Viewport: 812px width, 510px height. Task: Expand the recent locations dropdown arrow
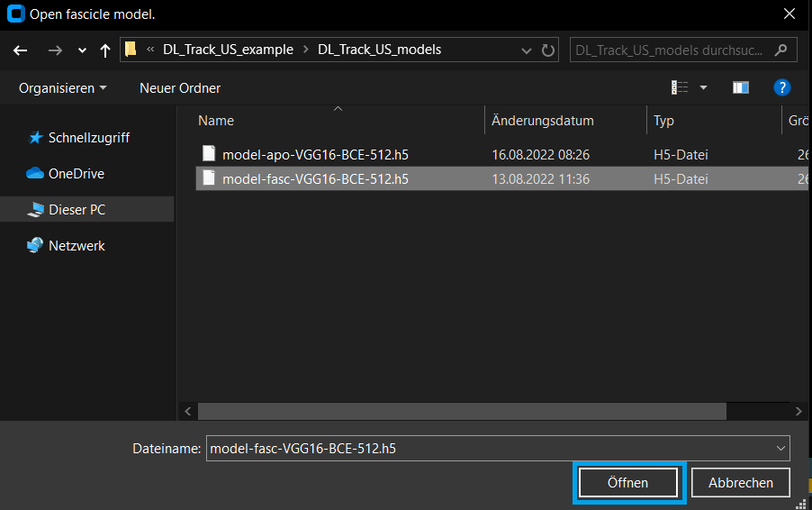pos(82,50)
